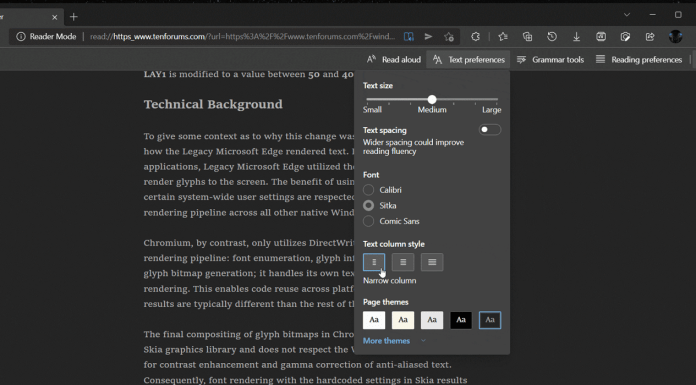Viewport: 696px width, 385px height.
Task: Apply the light gray page theme swatch
Action: pos(432,320)
